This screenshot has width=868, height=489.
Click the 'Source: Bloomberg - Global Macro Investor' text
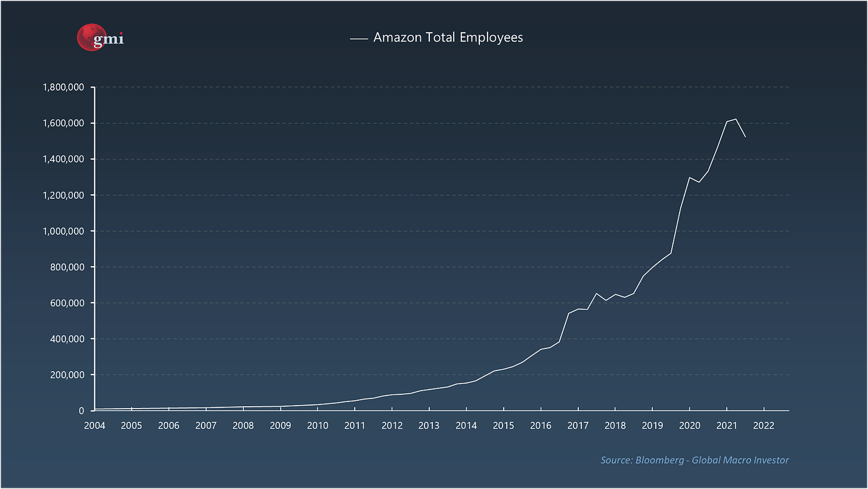pyautogui.click(x=695, y=460)
